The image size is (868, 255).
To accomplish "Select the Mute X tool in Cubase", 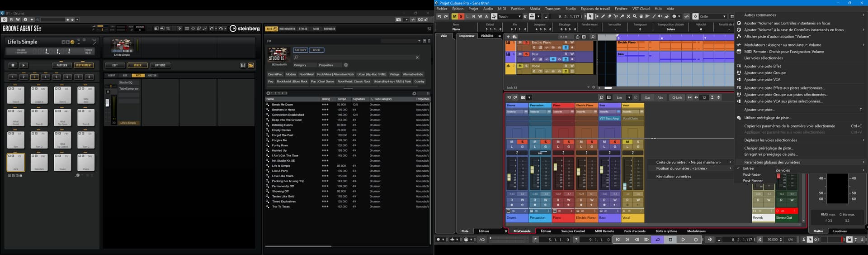I will click(628, 16).
